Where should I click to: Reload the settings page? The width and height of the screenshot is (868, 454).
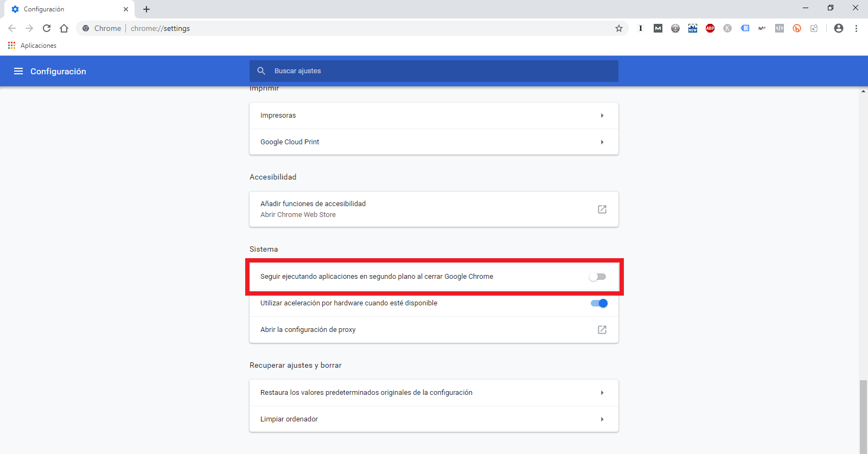click(x=47, y=28)
